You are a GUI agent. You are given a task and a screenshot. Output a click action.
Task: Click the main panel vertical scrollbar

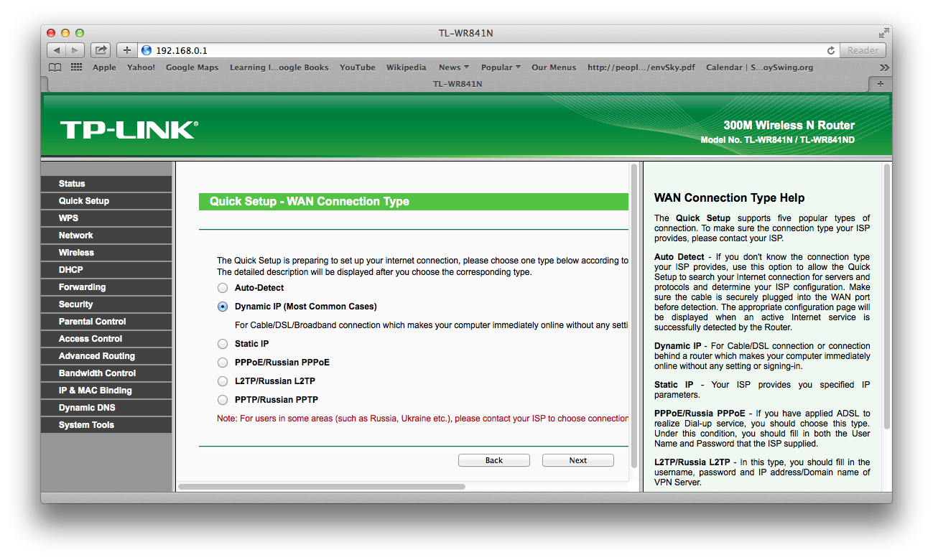pyautogui.click(x=633, y=316)
